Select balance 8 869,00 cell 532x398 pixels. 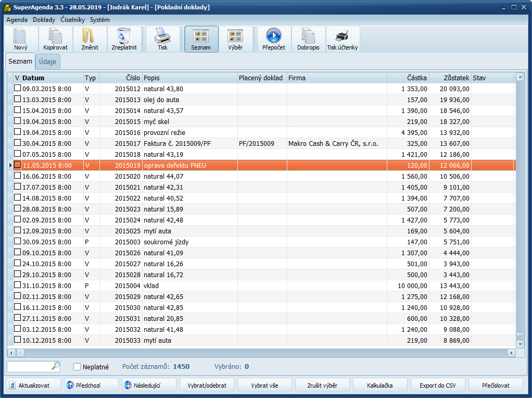[x=450, y=340]
